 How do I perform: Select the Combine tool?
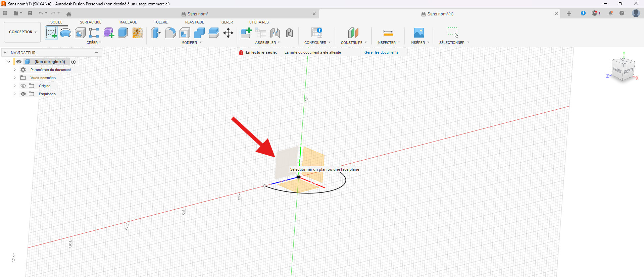[x=199, y=33]
